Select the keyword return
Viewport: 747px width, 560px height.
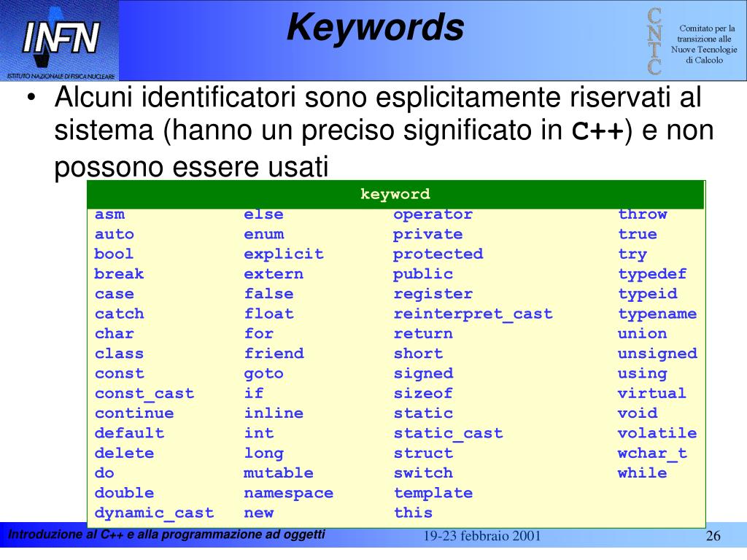(x=423, y=334)
